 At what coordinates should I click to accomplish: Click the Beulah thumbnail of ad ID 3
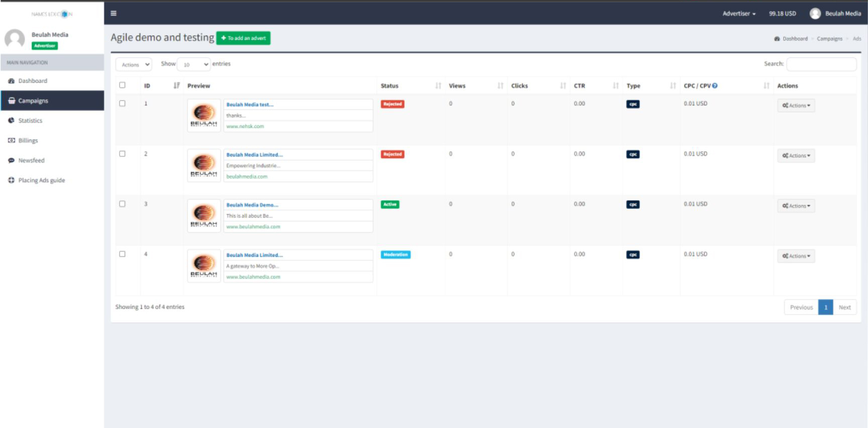(x=204, y=216)
